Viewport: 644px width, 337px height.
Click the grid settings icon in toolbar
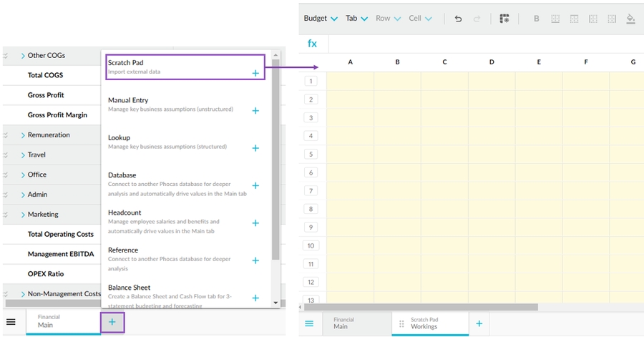[x=504, y=19]
